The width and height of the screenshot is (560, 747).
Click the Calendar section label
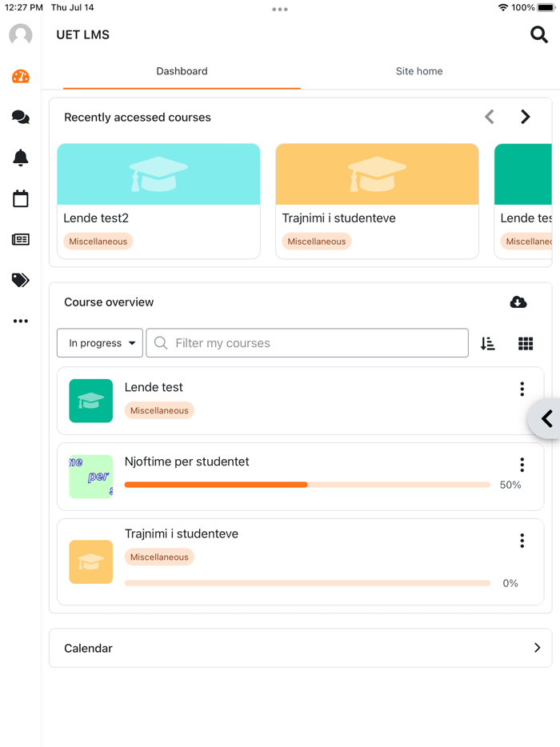[88, 648]
